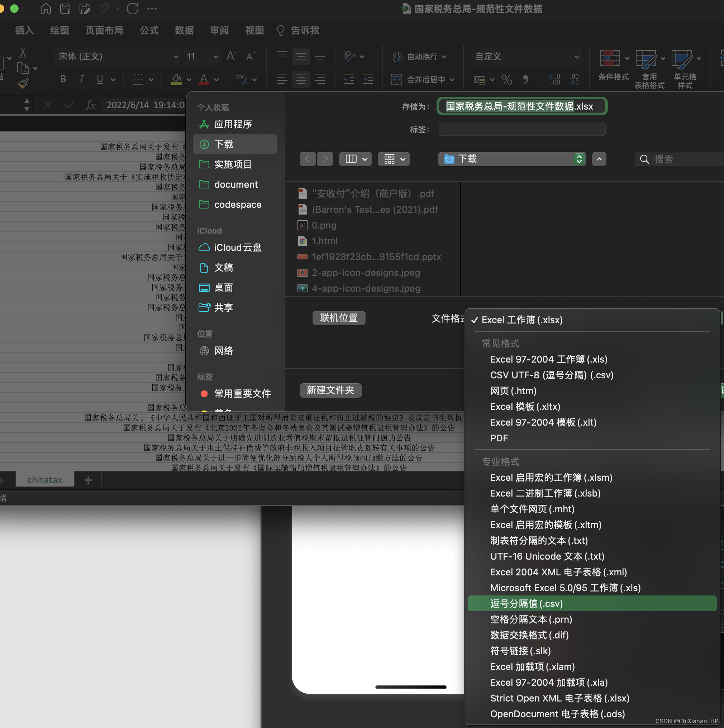
Task: Open the 下载 folder location popup
Action: point(511,159)
